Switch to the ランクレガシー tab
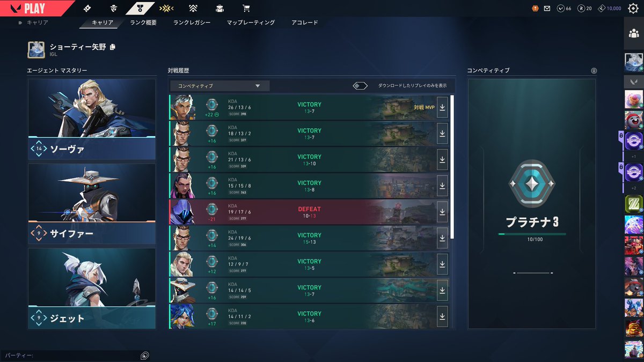The image size is (644, 362). [x=192, y=23]
